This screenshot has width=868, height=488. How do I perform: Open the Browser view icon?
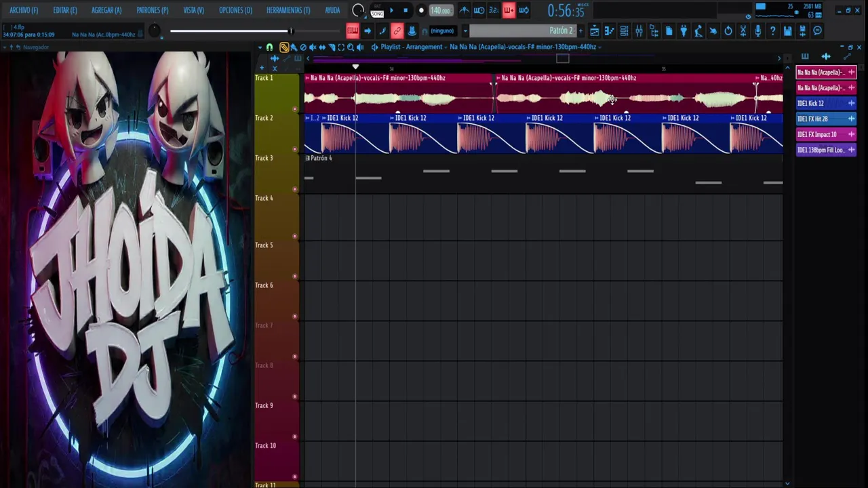[654, 30]
